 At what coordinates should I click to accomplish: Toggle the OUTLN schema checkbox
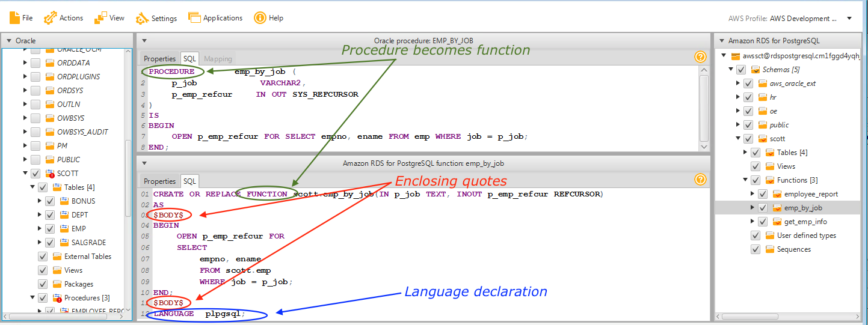pos(35,105)
